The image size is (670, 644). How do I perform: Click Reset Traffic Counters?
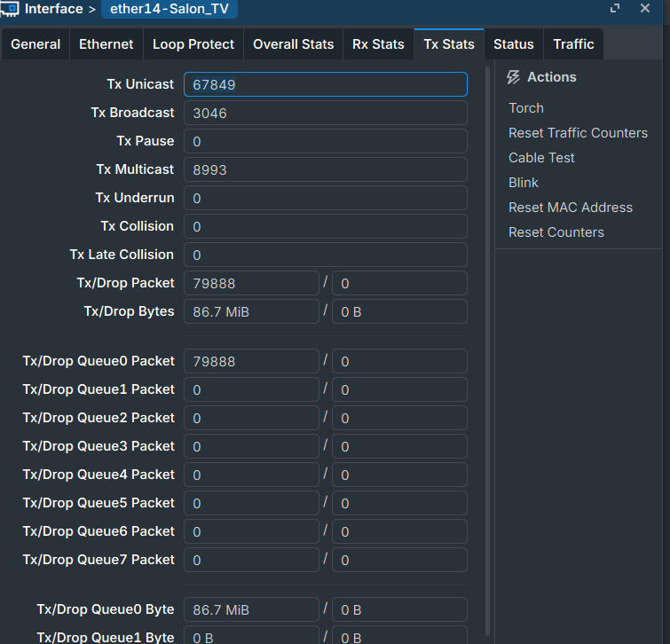578,133
